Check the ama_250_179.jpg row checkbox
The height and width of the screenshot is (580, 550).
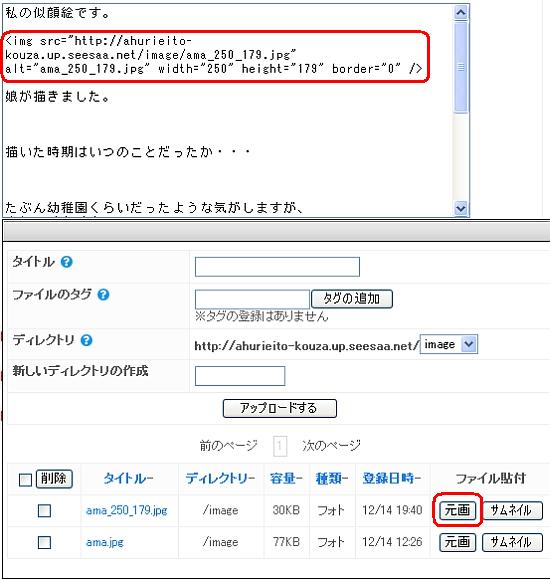[x=44, y=511]
